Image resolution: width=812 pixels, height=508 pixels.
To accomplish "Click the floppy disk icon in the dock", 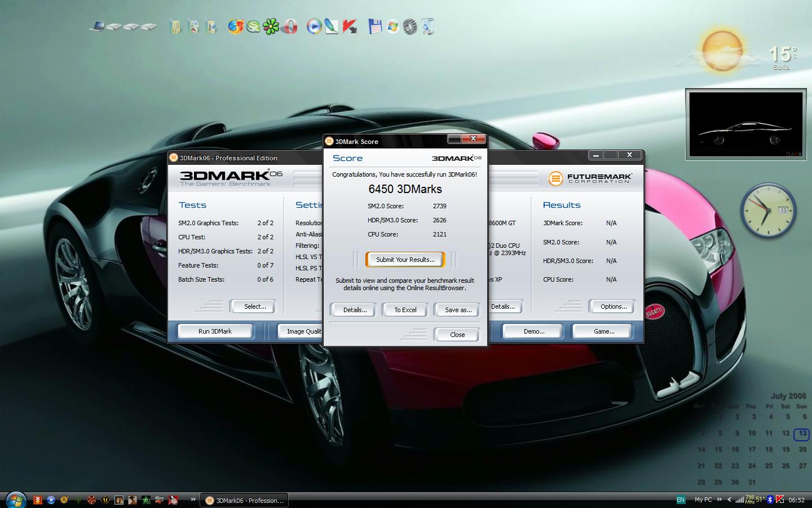I will [x=375, y=27].
